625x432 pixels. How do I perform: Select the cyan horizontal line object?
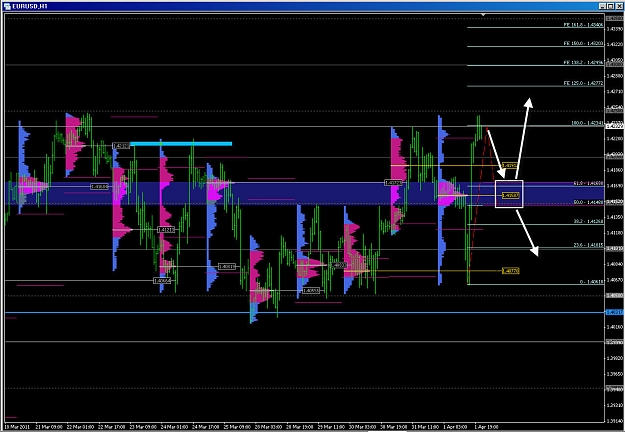point(181,144)
